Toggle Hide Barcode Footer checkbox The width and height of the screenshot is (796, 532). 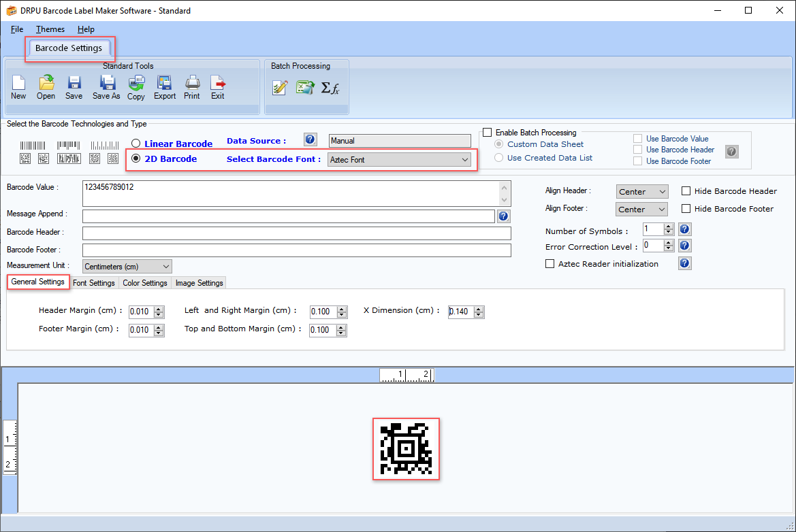[x=686, y=209]
